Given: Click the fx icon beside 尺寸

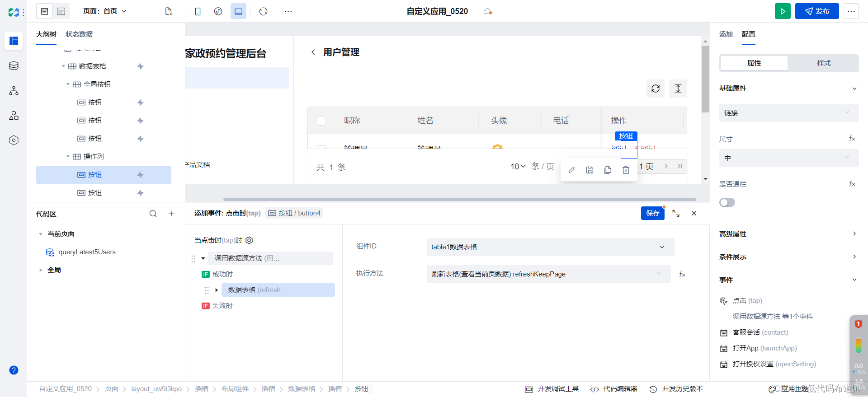Looking at the screenshot, I should click(852, 138).
